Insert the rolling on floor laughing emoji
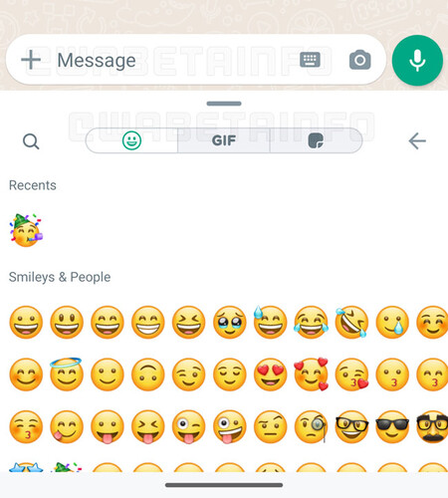 click(351, 322)
